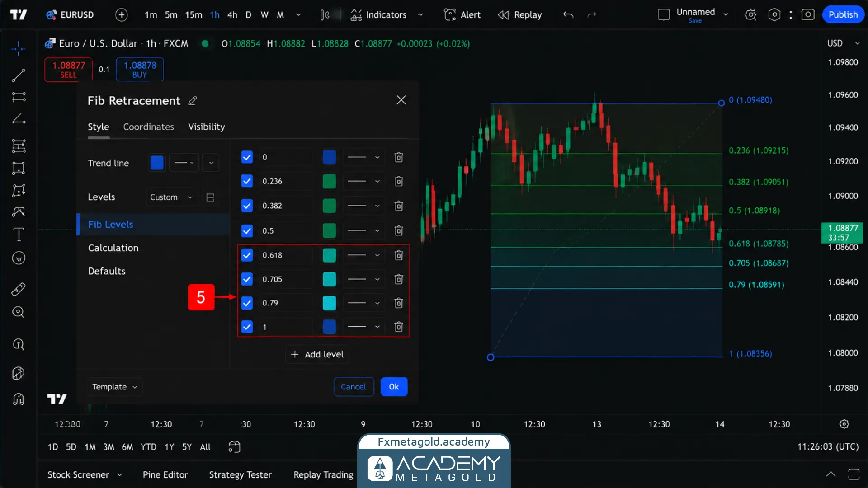Open line style dropdown for level 0
868x488 pixels.
pos(363,157)
